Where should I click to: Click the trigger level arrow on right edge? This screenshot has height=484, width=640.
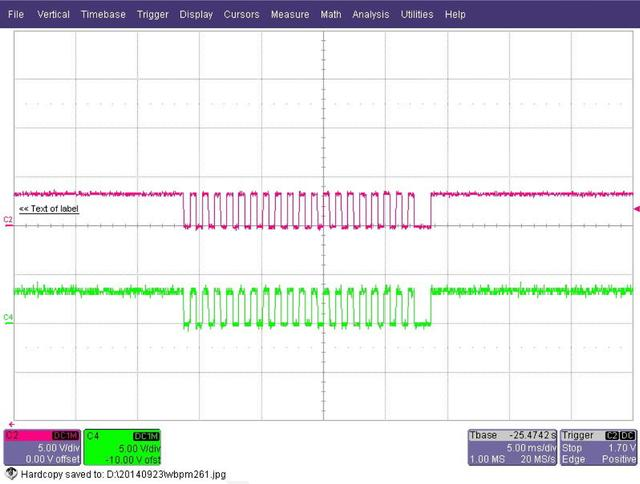click(x=636, y=209)
